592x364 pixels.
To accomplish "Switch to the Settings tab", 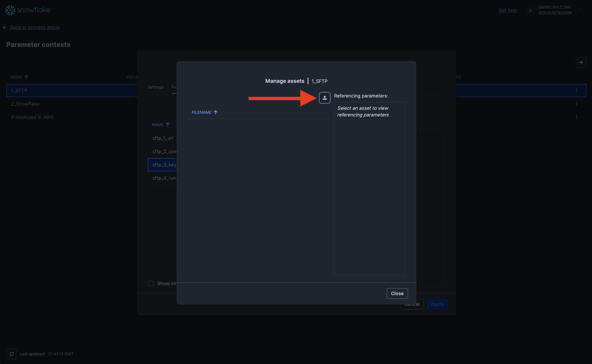I will point(155,87).
